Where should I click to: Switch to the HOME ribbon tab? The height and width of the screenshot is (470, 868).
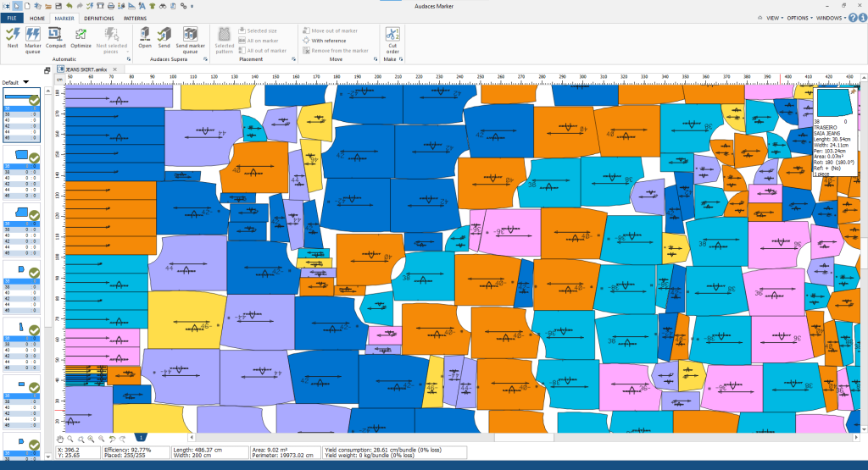point(37,19)
